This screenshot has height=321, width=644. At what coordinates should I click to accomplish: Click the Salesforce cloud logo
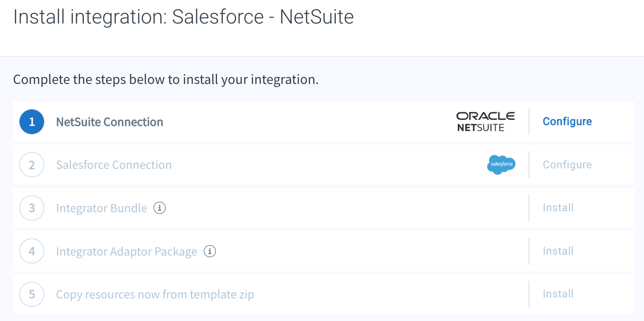pyautogui.click(x=501, y=165)
